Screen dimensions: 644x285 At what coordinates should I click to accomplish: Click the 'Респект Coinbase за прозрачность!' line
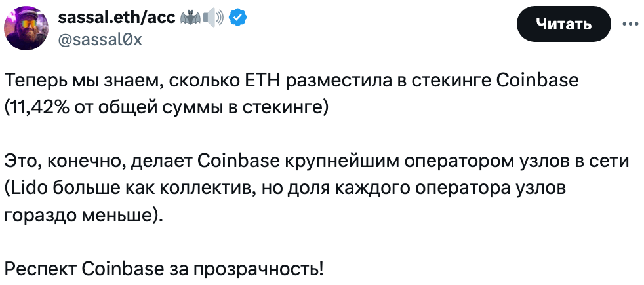click(x=165, y=269)
